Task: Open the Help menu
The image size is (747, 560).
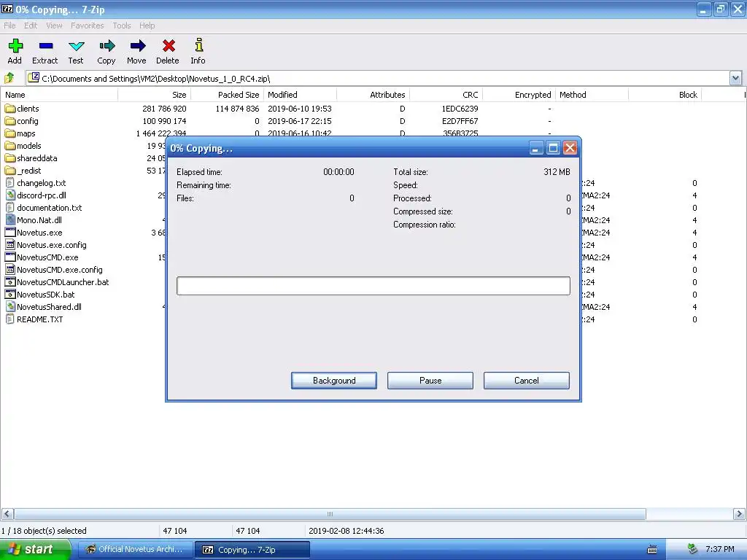Action: point(147,26)
